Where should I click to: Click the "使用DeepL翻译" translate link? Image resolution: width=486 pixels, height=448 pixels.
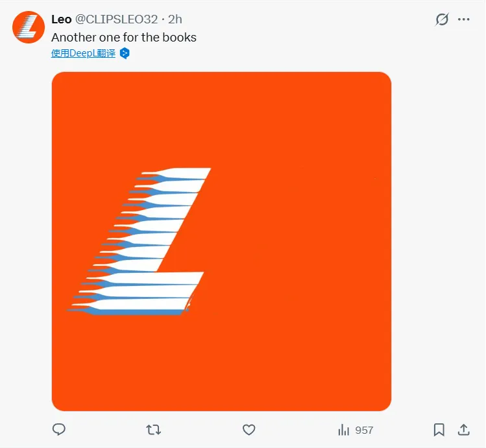pyautogui.click(x=83, y=53)
